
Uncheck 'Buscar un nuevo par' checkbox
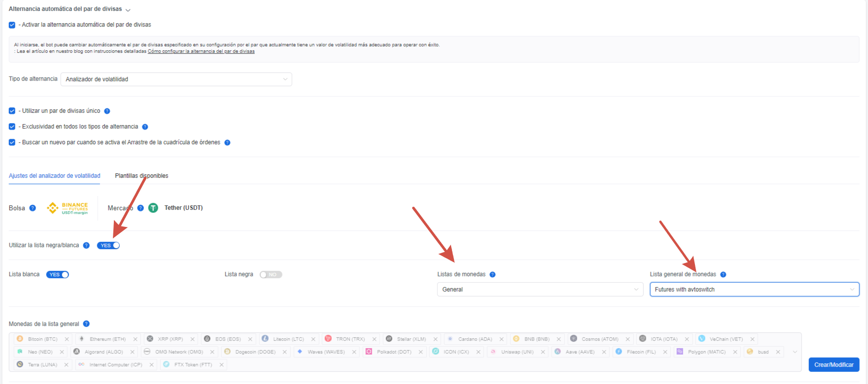click(12, 143)
